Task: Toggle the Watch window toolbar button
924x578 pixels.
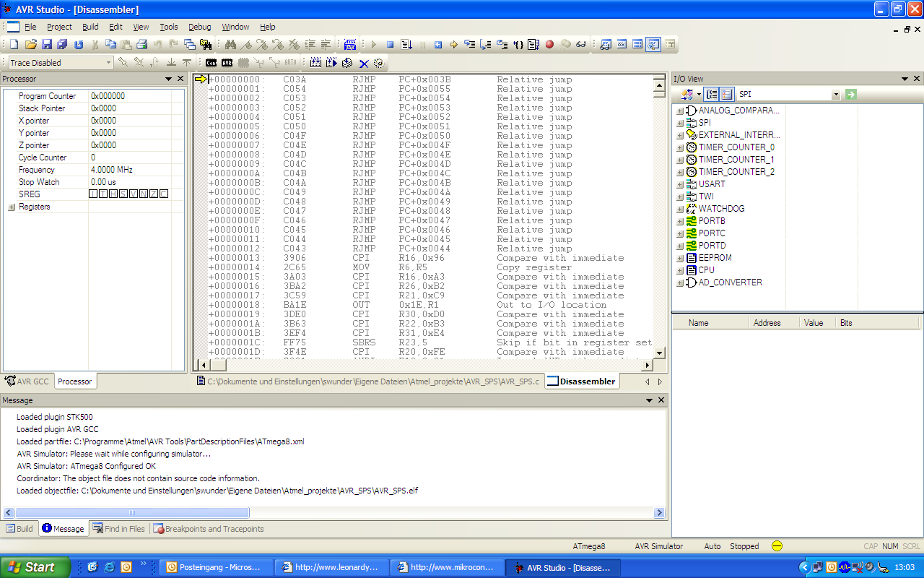Action: click(605, 44)
